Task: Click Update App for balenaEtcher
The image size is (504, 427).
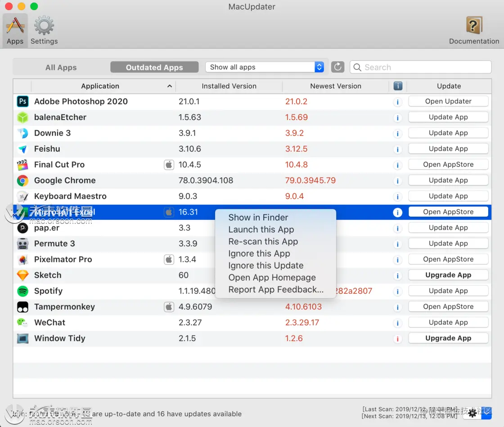Action: [448, 117]
